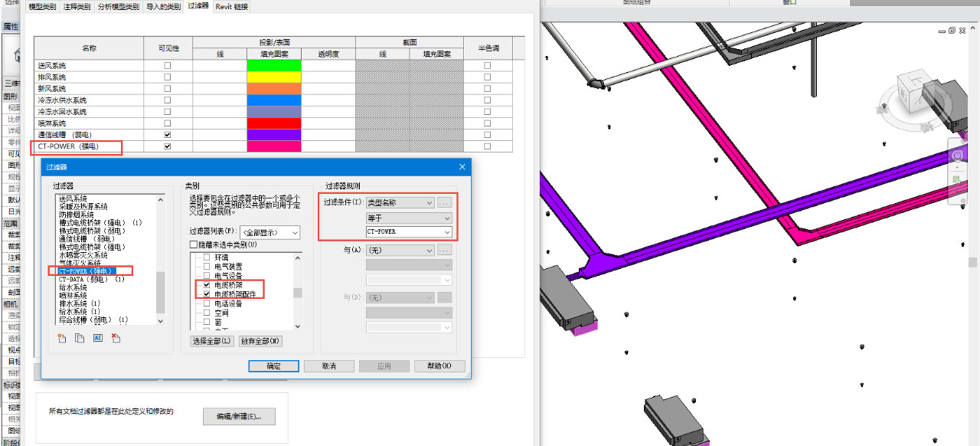Click 确定 in the filter dialog
The width and height of the screenshot is (980, 446).
(273, 366)
